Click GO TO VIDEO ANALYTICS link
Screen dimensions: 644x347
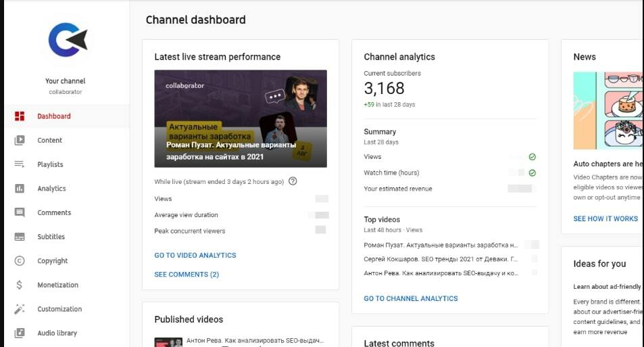(195, 255)
